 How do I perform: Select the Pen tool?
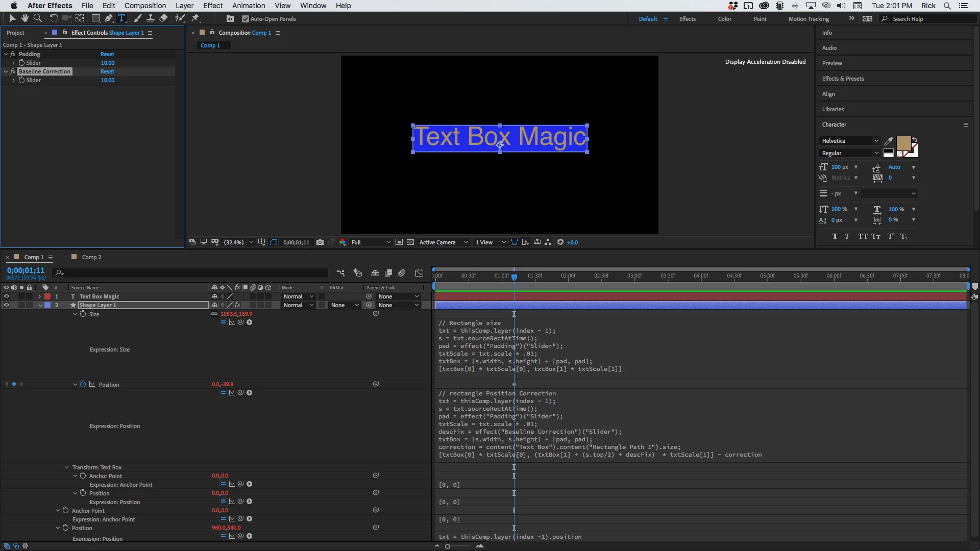pos(108,18)
